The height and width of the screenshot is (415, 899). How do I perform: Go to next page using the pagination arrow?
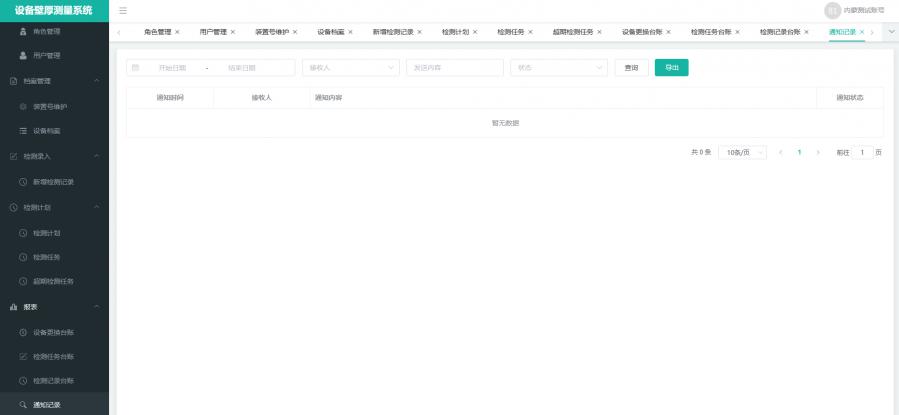[x=818, y=152]
